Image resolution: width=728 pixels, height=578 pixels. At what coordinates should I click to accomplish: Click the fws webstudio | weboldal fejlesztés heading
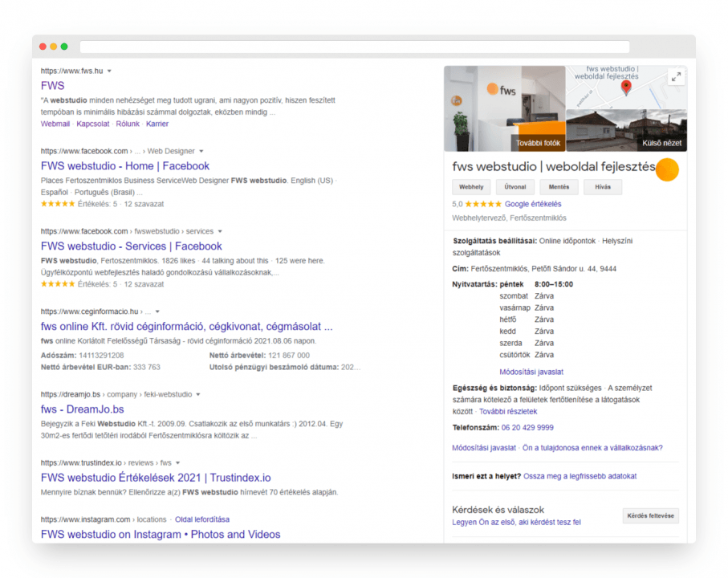pos(554,167)
